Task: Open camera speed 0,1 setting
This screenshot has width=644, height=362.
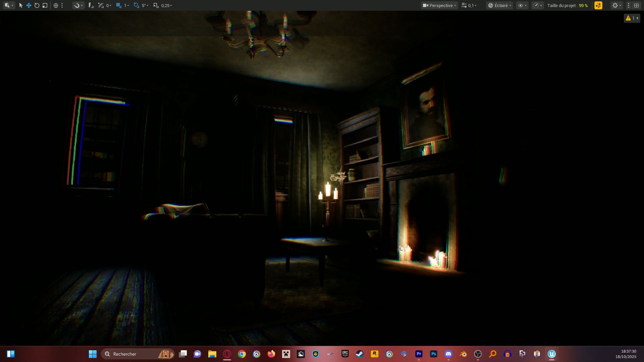Action: [x=469, y=5]
